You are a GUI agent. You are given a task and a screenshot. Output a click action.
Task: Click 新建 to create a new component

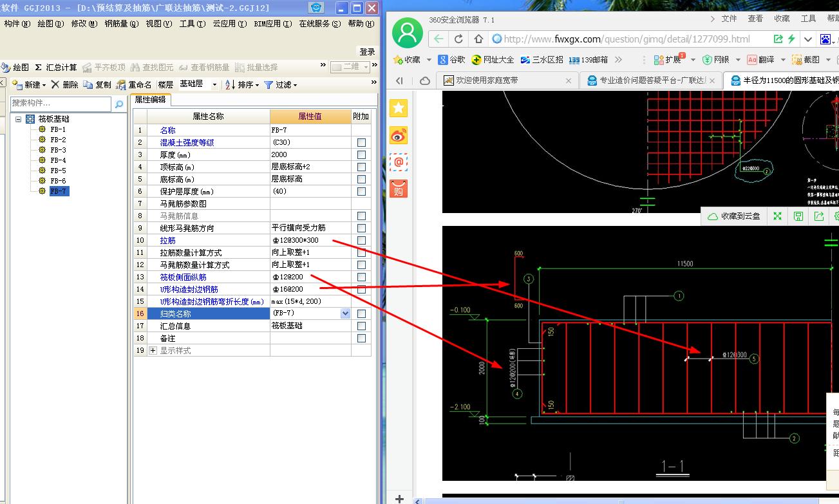pyautogui.click(x=28, y=84)
